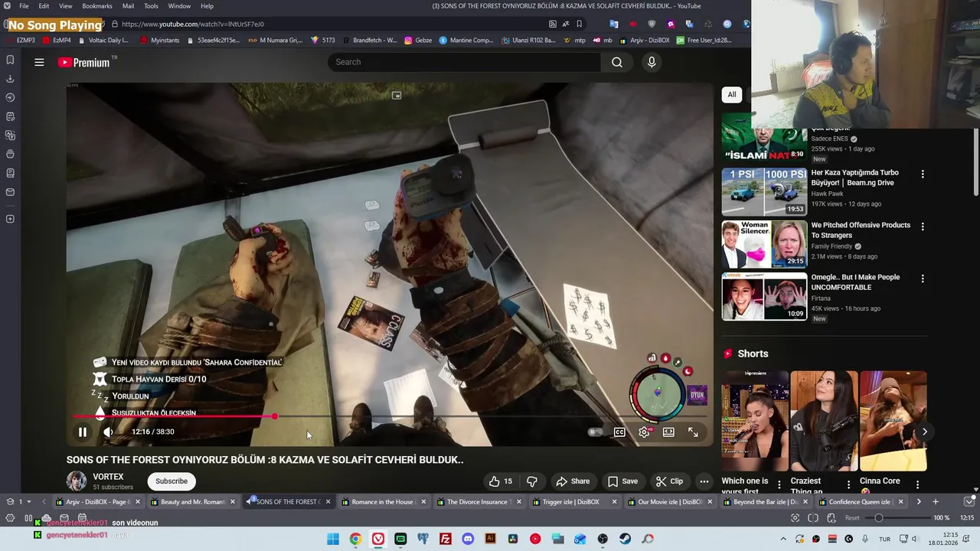
Task: Open Myinstants bookmark
Action: (x=159, y=40)
